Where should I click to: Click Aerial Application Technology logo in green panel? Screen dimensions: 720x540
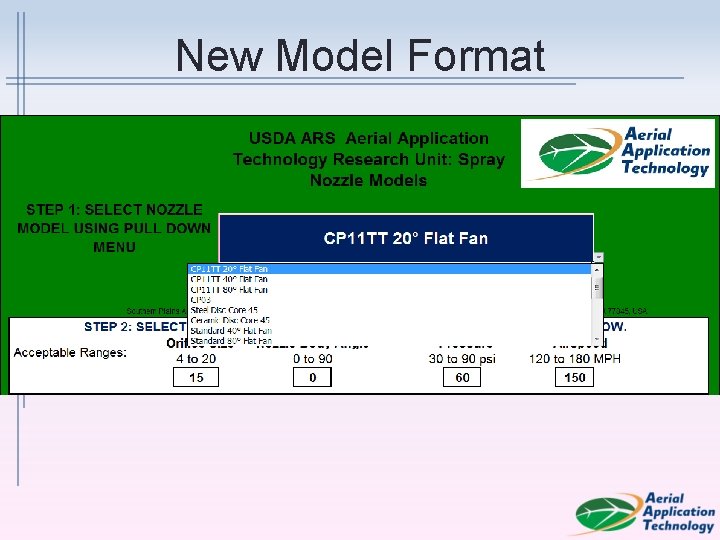[618, 153]
